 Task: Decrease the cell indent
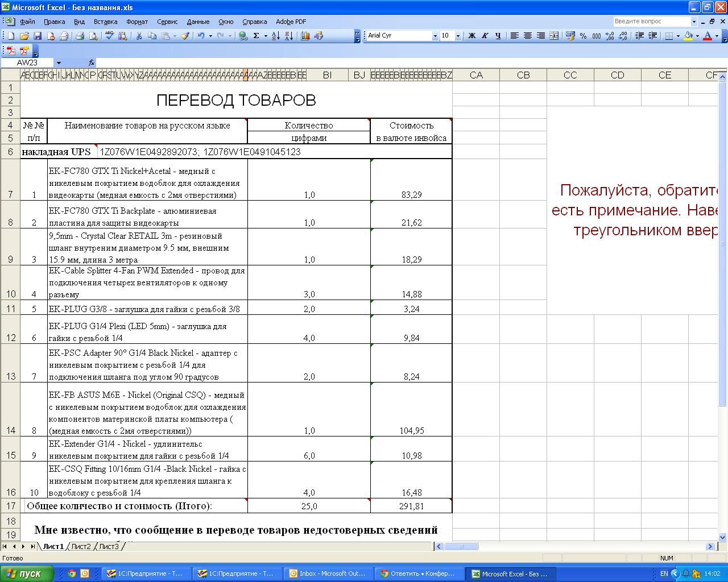[x=639, y=36]
